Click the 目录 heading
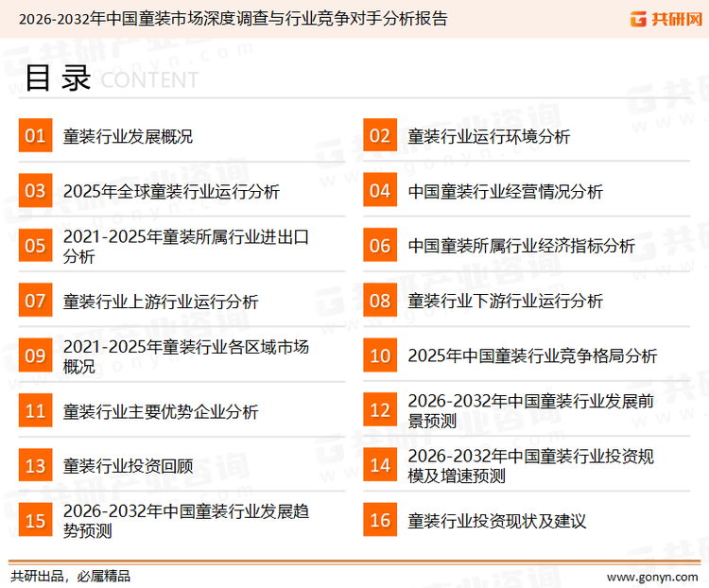709x588 pixels. (x=58, y=78)
